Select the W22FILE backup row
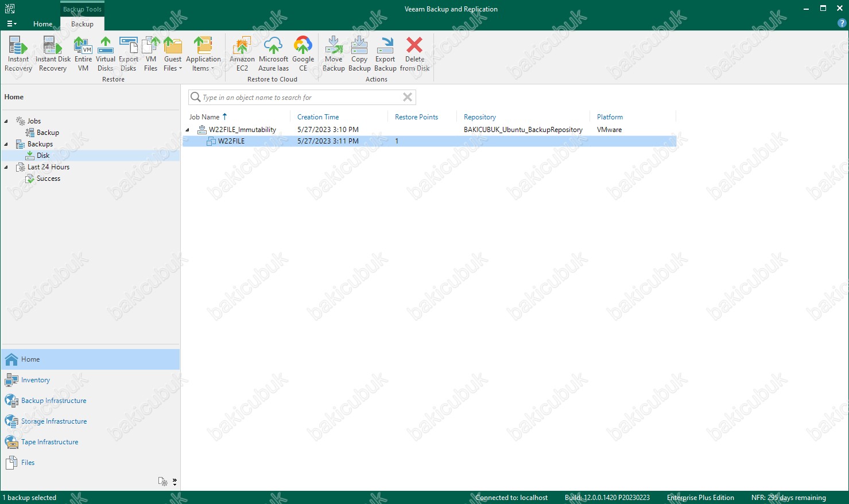 point(429,141)
